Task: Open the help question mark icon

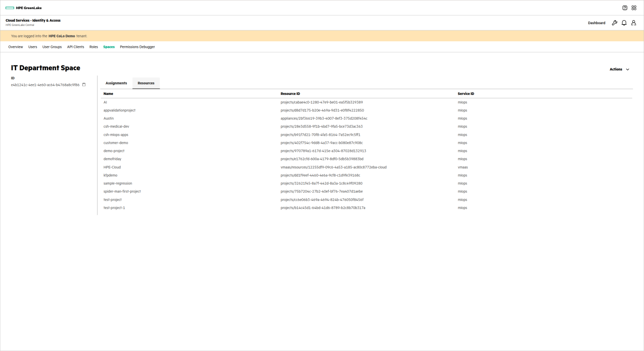Action: 625,8
